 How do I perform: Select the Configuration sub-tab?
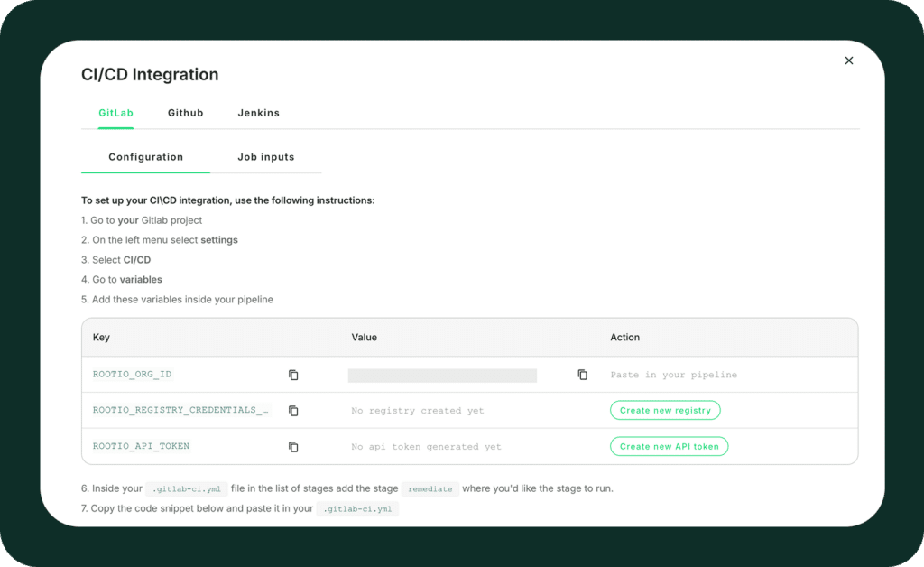145,157
